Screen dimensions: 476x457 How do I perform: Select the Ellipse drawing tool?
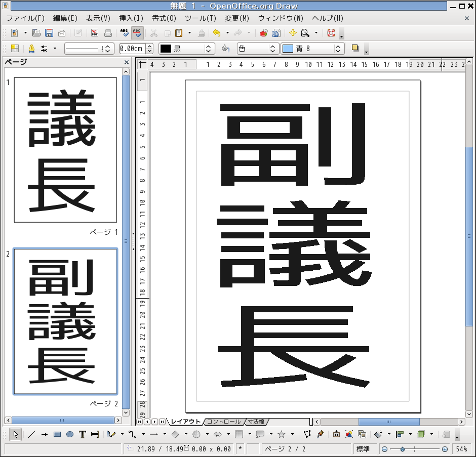click(70, 434)
